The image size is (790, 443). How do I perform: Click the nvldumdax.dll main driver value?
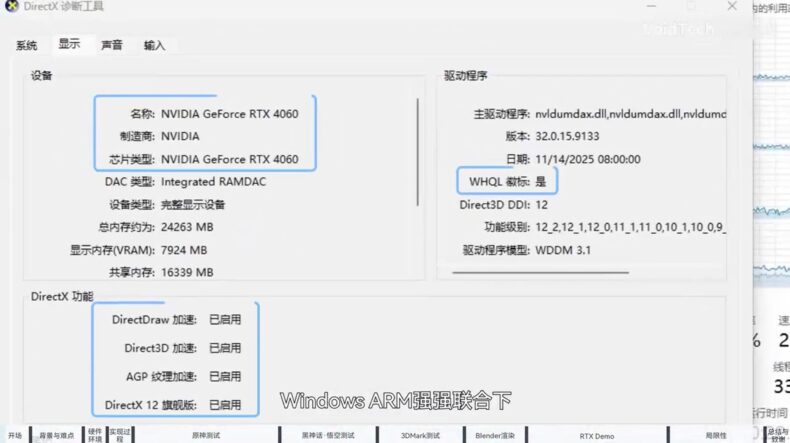pyautogui.click(x=630, y=114)
